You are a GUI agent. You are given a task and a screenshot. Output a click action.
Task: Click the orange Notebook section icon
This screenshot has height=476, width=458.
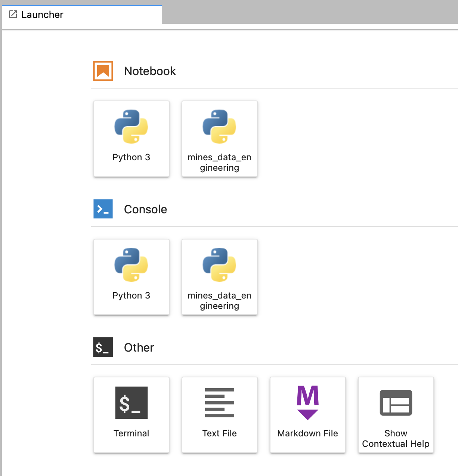103,71
